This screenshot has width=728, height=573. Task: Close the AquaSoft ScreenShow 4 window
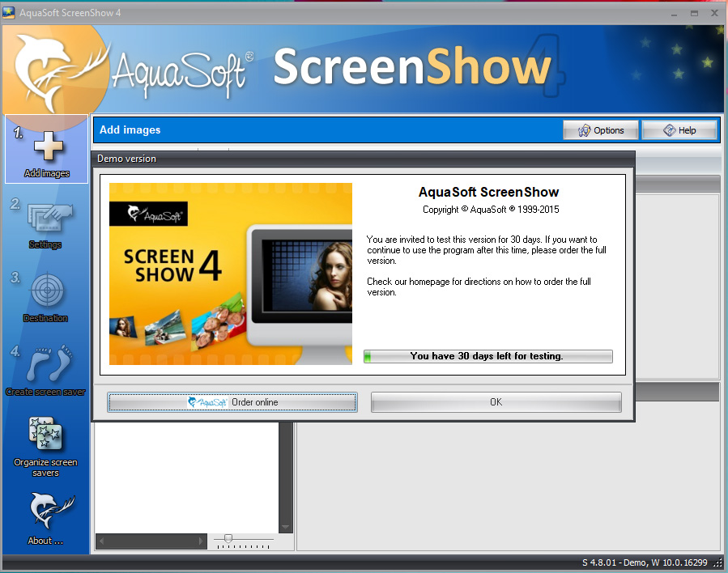click(x=714, y=13)
